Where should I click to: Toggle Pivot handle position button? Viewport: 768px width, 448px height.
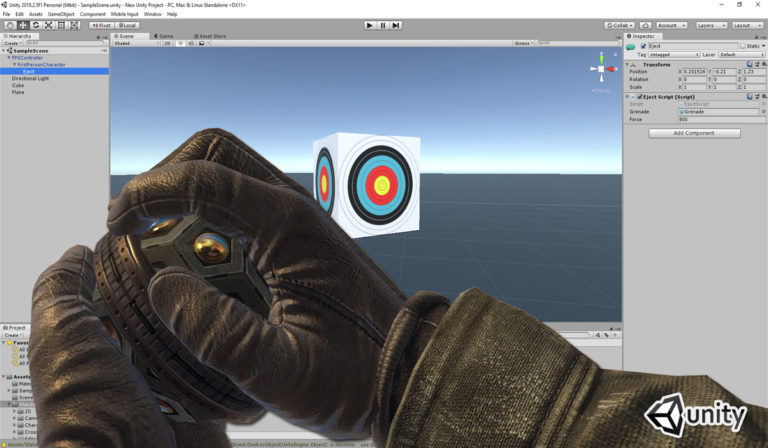click(x=101, y=25)
